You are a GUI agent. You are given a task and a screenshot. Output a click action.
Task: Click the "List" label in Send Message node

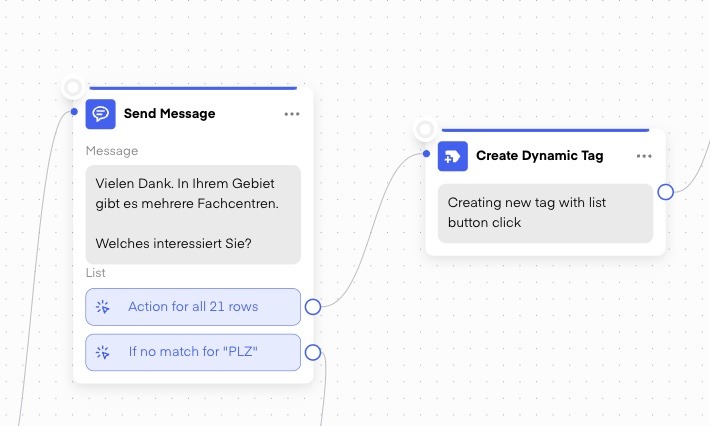[x=96, y=273]
